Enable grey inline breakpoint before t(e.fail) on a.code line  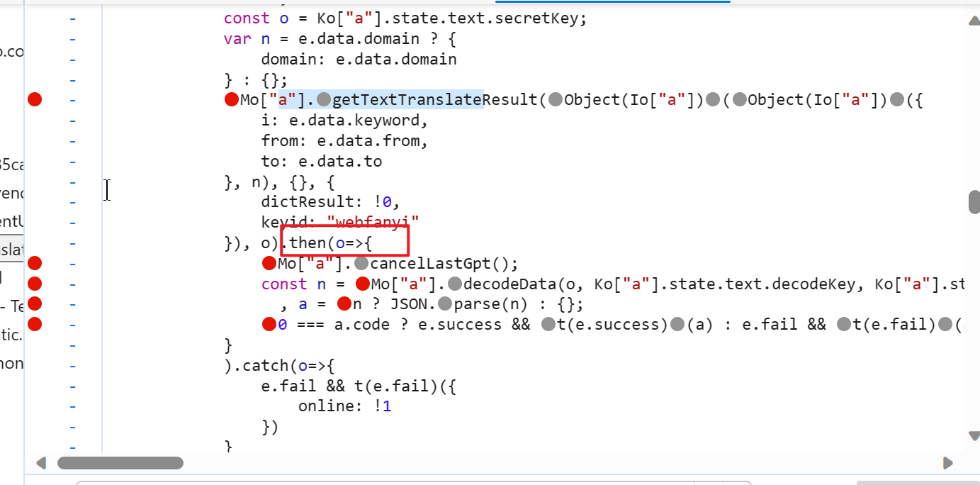tap(843, 325)
